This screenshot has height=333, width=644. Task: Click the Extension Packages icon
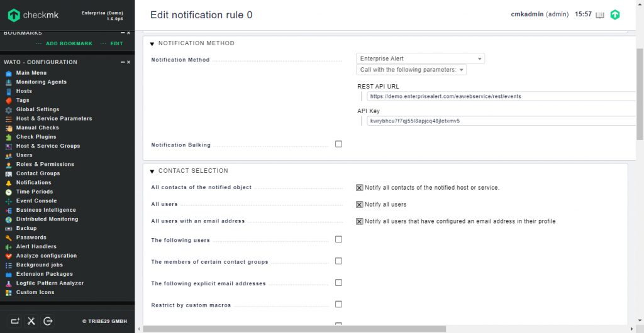click(9, 275)
